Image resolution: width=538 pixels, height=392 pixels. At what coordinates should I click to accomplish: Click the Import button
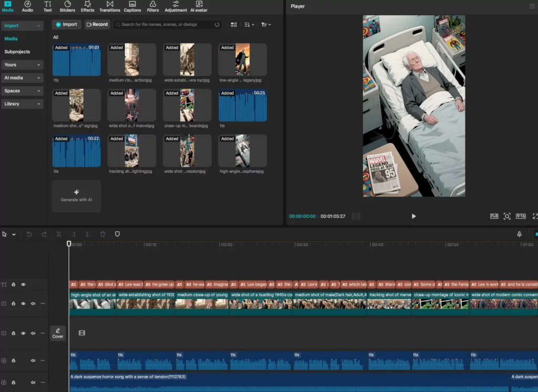click(x=67, y=24)
